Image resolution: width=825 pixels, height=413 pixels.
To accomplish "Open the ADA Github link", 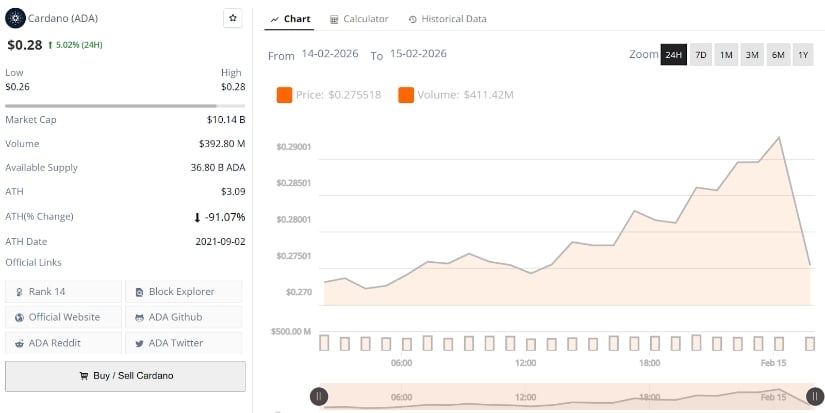I will 183,317.
